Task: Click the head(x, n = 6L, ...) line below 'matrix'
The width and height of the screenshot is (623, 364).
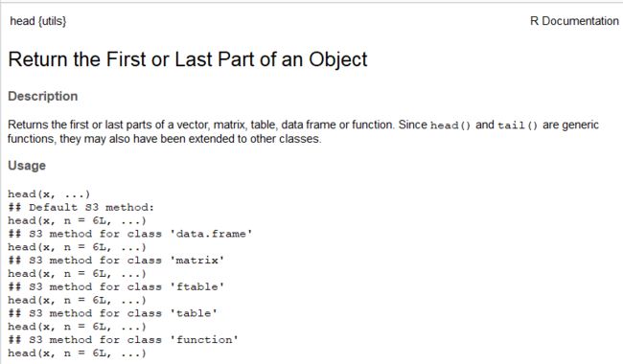Action: pyautogui.click(x=77, y=274)
